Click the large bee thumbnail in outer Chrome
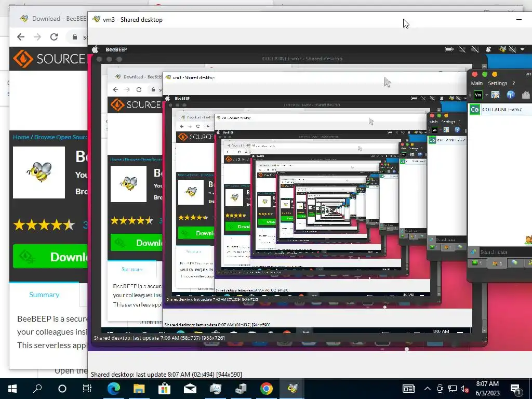This screenshot has height=399, width=532. [39, 172]
